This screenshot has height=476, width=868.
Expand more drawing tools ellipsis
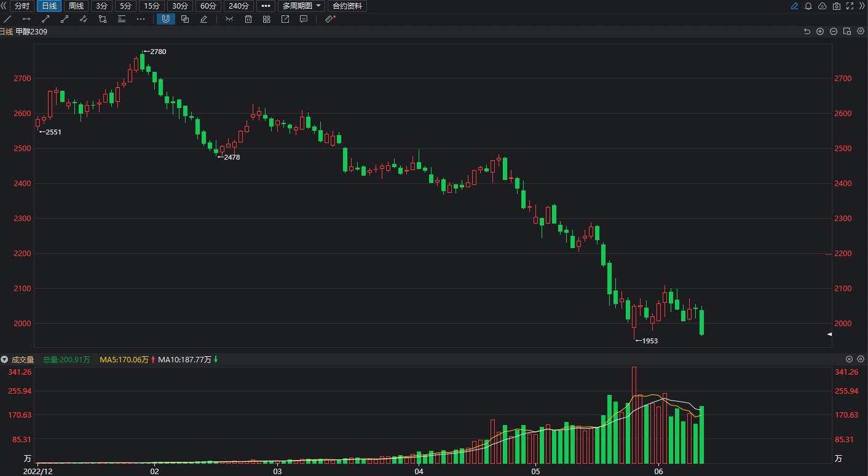click(x=141, y=19)
